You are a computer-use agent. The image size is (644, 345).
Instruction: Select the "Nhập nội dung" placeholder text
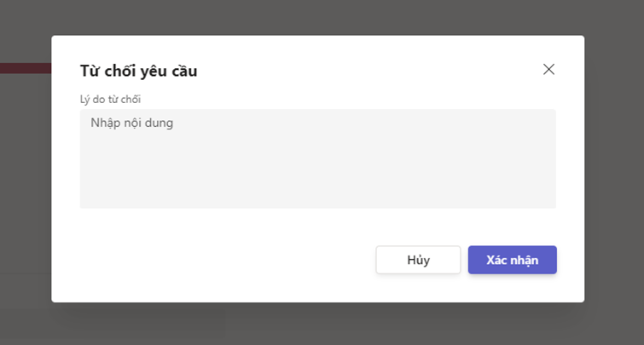[131, 123]
